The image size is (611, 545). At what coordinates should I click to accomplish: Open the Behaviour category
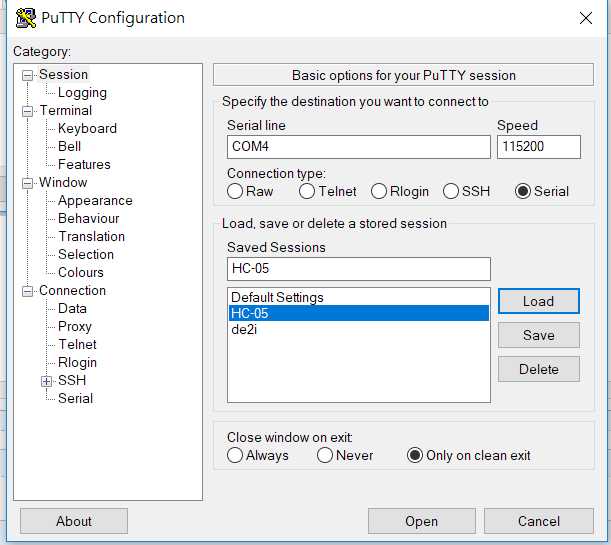click(x=88, y=219)
